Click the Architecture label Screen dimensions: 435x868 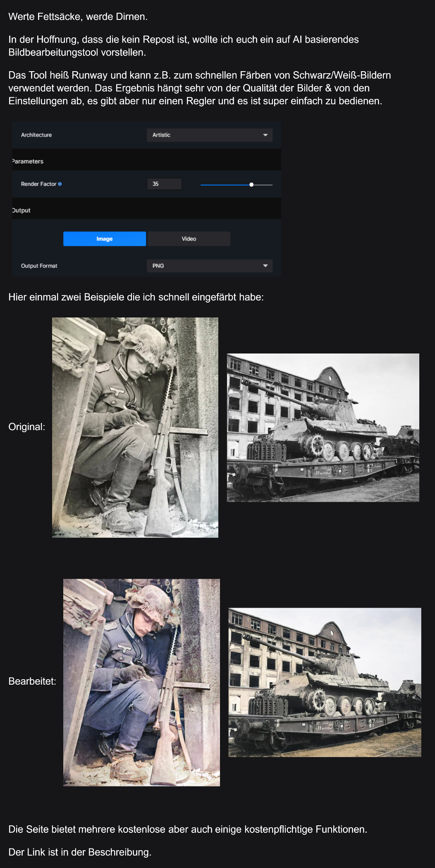36,135
